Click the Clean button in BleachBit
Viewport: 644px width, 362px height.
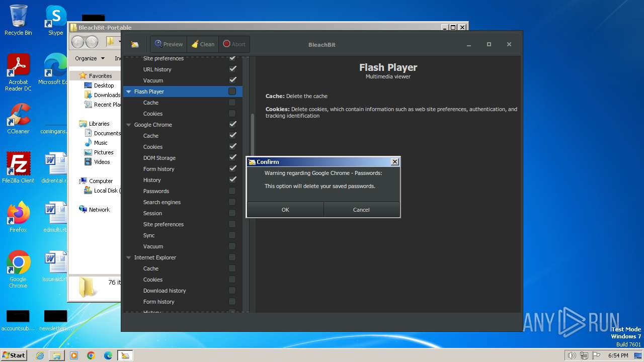coord(203,44)
